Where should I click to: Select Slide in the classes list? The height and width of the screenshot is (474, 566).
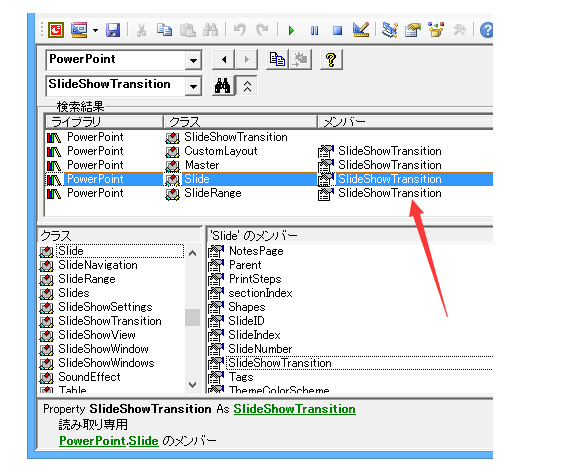coord(111,251)
